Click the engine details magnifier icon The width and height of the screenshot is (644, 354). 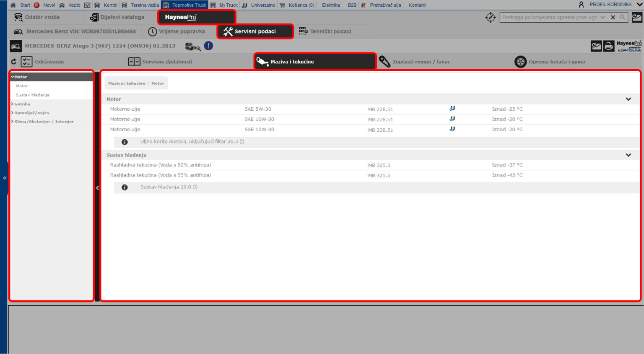193,47
